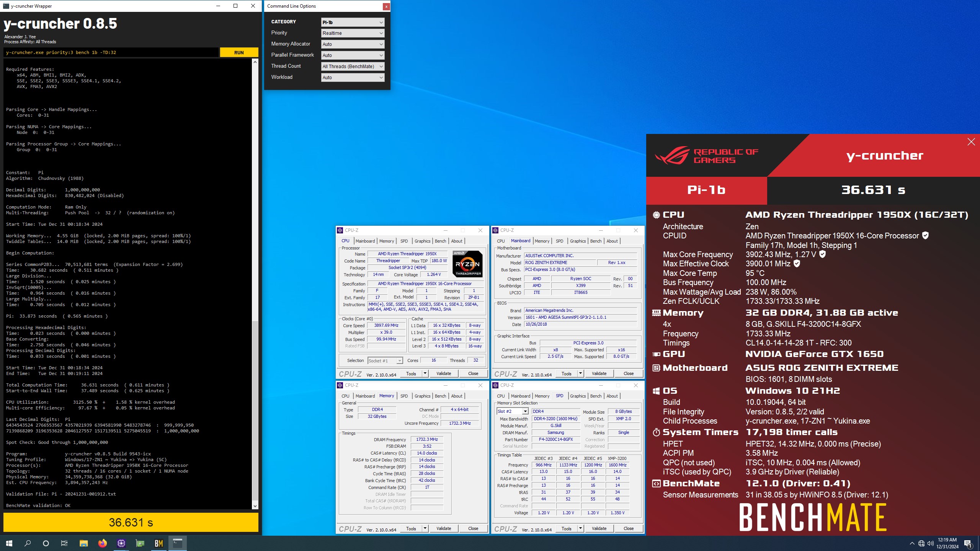Open Cortana from the taskbar
Viewport: 980px width, 551px height.
click(46, 543)
